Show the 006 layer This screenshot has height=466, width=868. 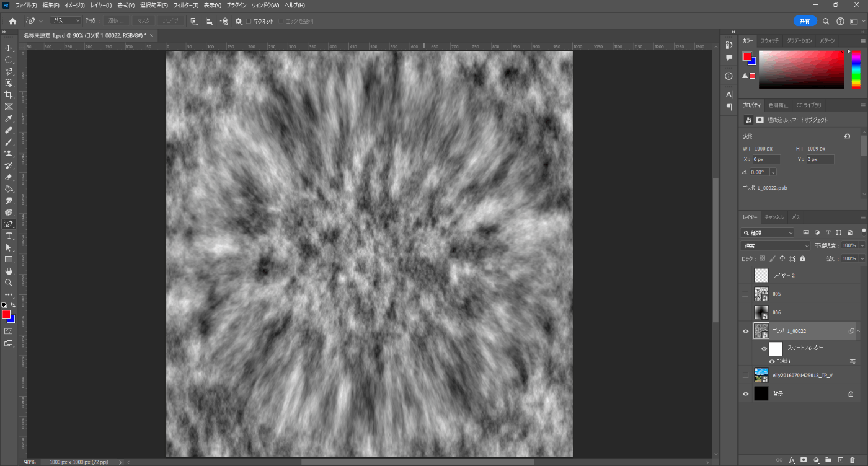[x=746, y=312]
